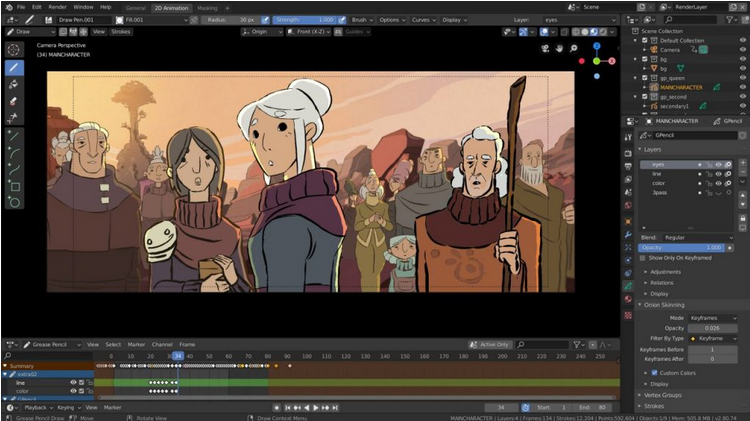Hide MAINCHARACTER in the outliner
Viewport: 750px width, 421px height.
point(743,87)
